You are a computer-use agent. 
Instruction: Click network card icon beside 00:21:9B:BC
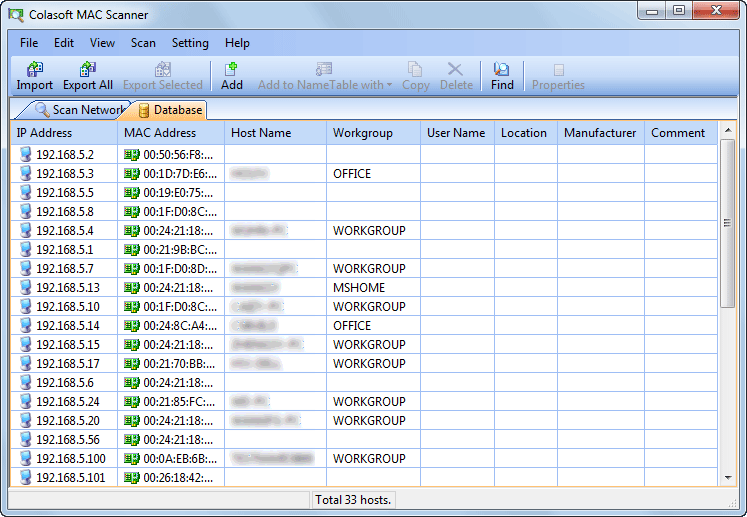(x=131, y=249)
